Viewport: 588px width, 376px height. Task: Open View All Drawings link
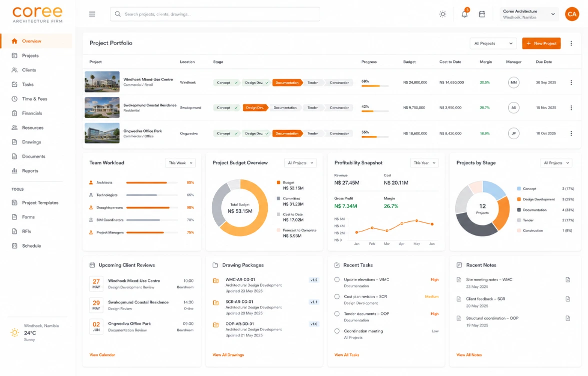(228, 354)
